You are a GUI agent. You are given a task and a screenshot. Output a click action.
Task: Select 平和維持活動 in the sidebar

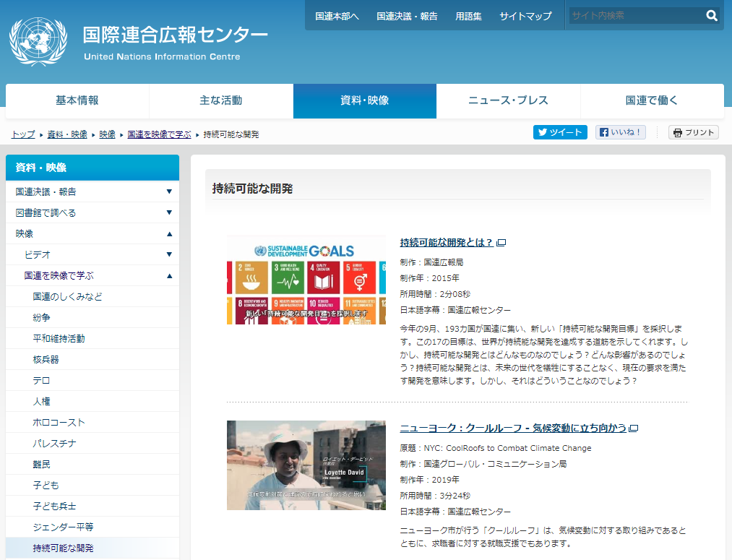tap(92, 339)
